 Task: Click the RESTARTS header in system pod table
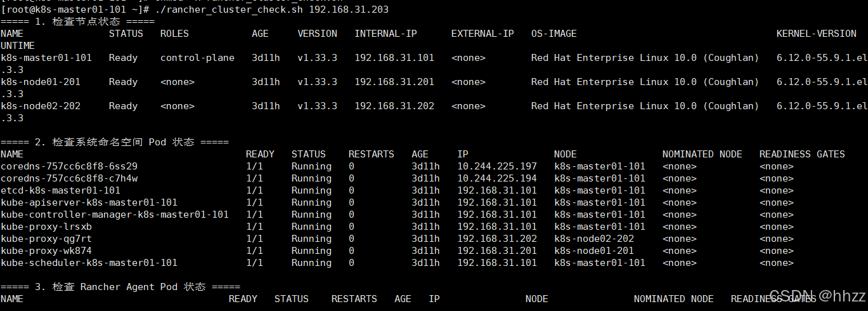pos(372,154)
